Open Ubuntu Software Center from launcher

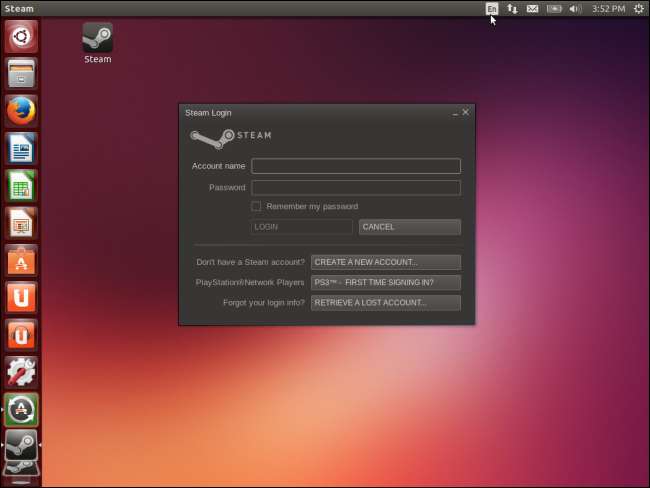point(21,260)
